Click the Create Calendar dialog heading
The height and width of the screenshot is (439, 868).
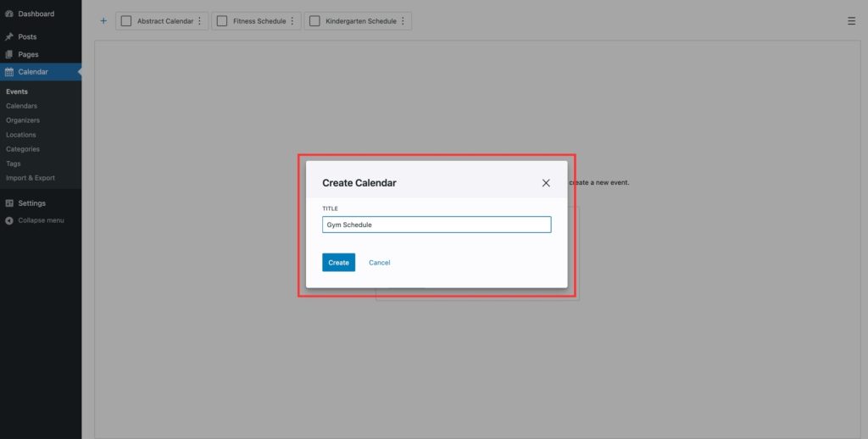click(x=359, y=183)
